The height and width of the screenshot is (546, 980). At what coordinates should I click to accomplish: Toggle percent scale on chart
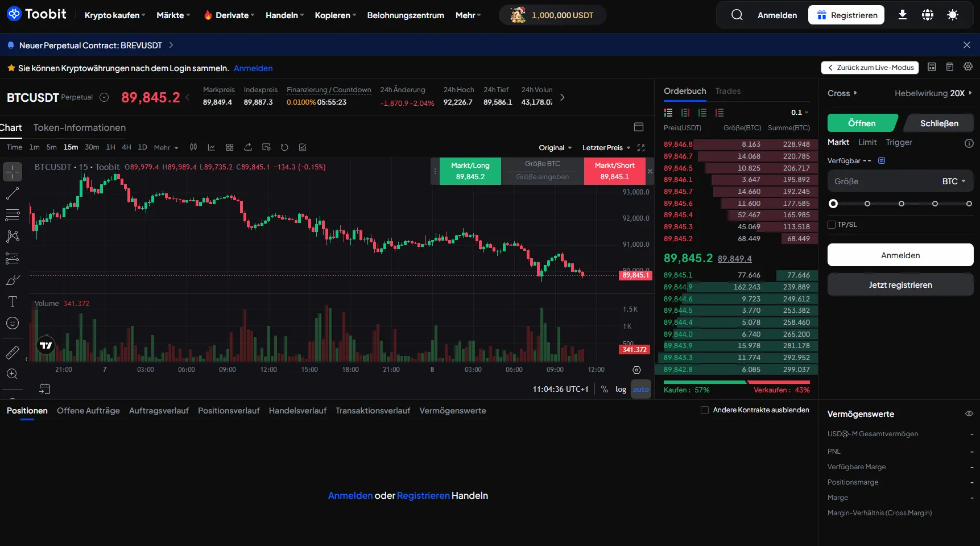[605, 389]
